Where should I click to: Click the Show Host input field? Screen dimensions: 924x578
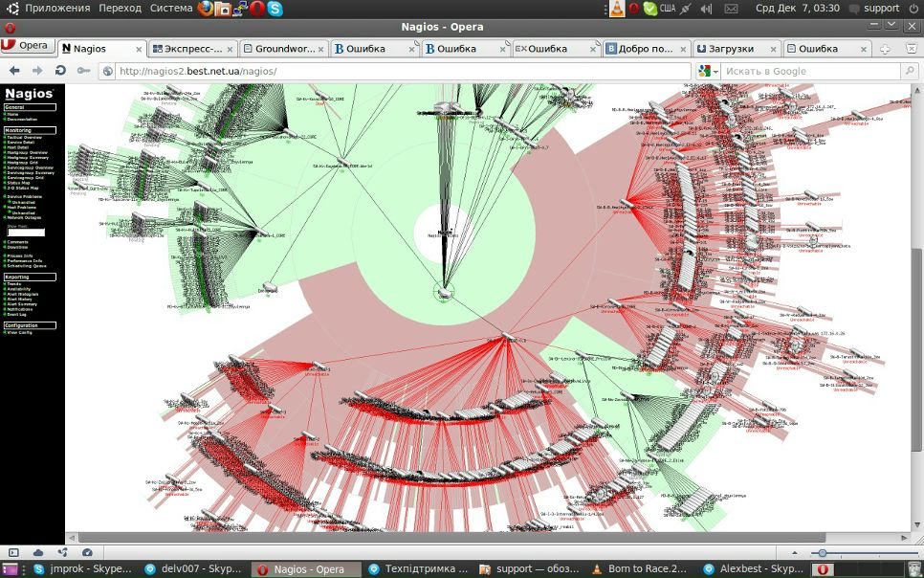[26, 233]
